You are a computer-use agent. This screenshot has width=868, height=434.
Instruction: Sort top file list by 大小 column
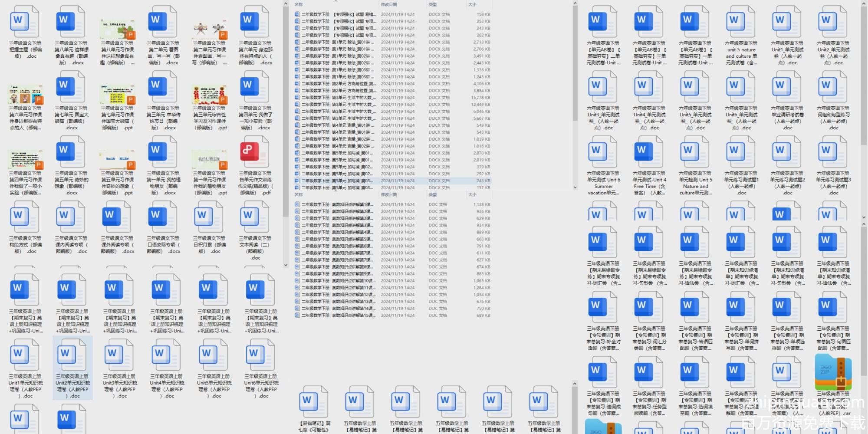coord(472,4)
